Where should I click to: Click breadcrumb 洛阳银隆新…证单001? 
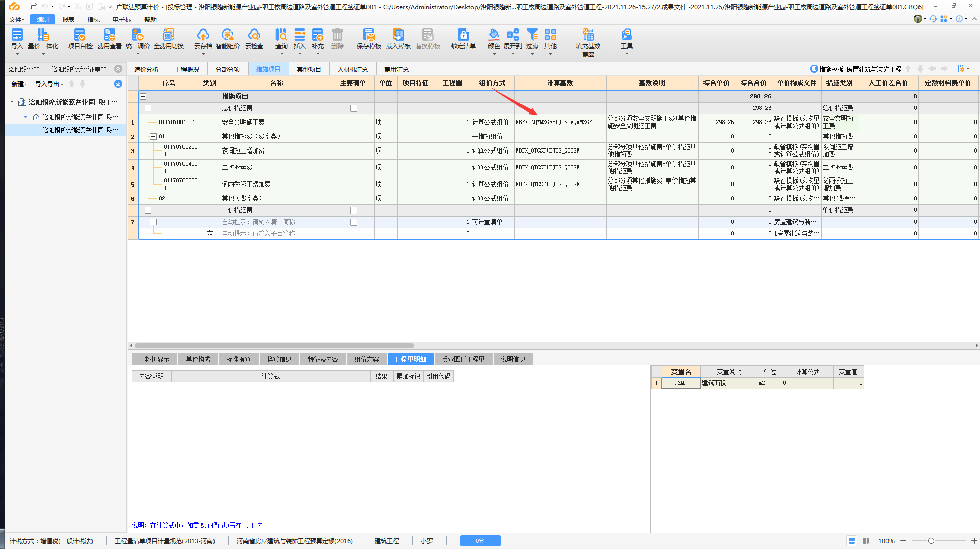[80, 69]
